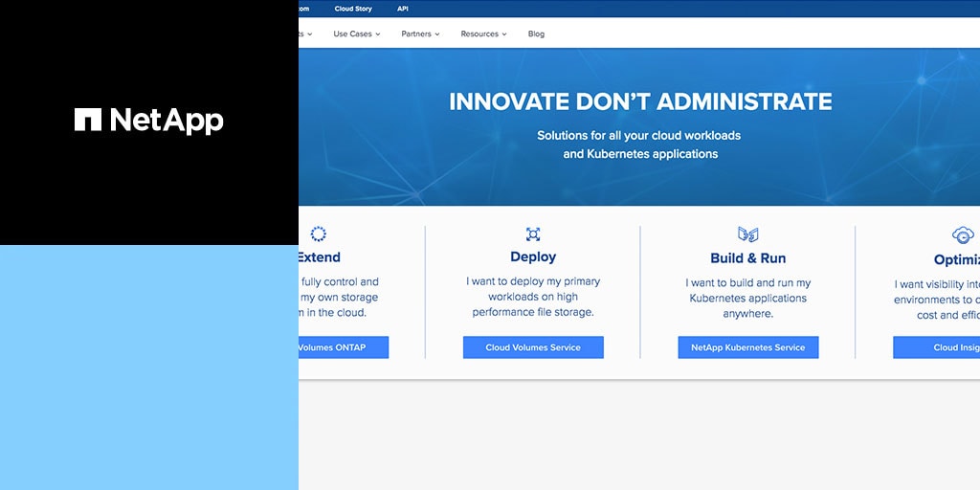Viewport: 980px width, 490px height.
Task: Click the Volumes ONTAP button
Action: click(x=344, y=347)
